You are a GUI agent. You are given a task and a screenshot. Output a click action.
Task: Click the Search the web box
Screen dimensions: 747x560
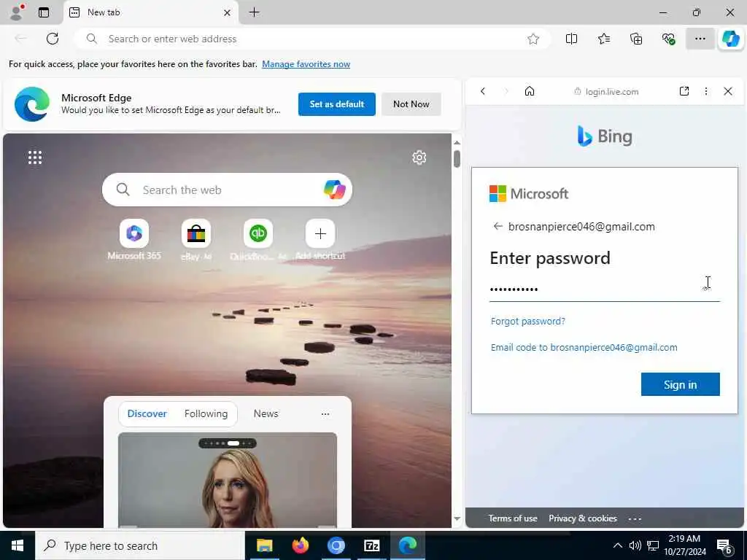(x=228, y=190)
